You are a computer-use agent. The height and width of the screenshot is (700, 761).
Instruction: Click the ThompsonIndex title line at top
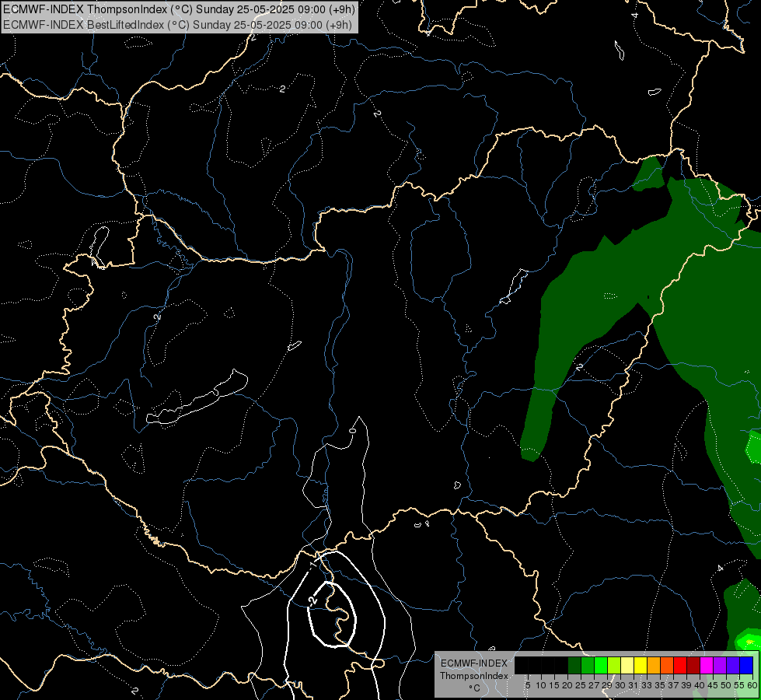(x=179, y=9)
